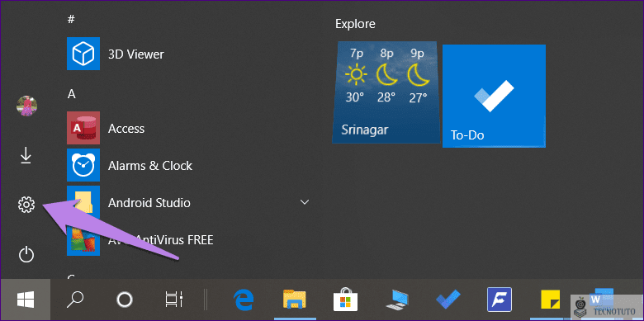Image resolution: width=644 pixels, height=321 pixels.
Task: Expand the Android Studio folder chevron
Action: pyautogui.click(x=305, y=202)
